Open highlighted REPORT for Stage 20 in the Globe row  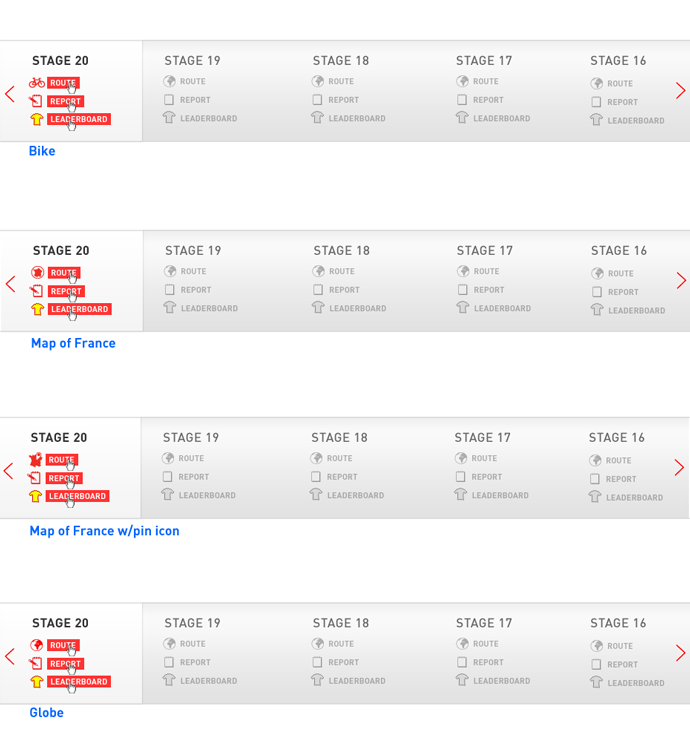pyautogui.click(x=66, y=663)
